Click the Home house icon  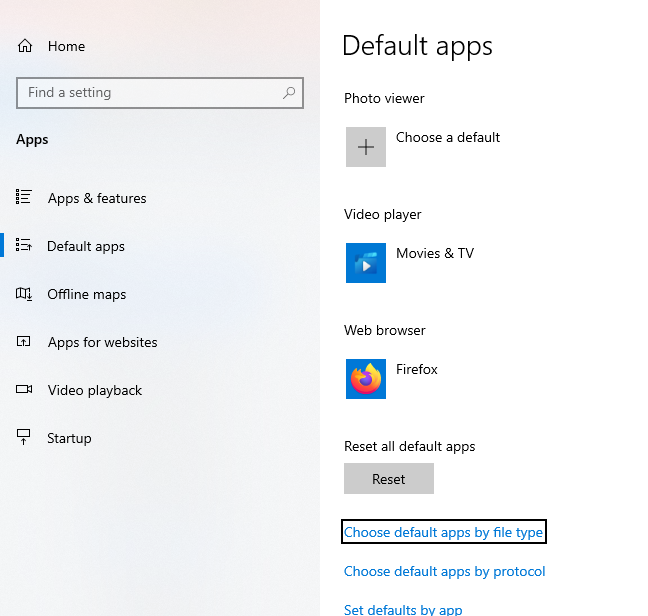click(25, 46)
